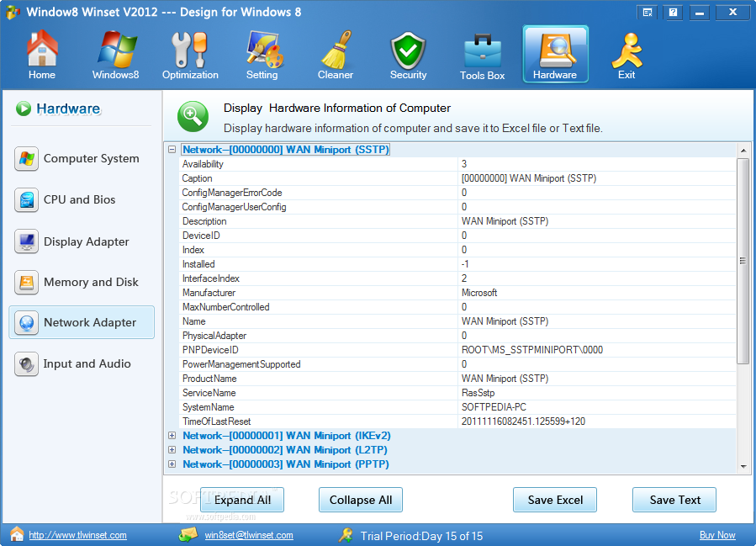
Task: Click the application logo in title bar
Action: coord(13,12)
